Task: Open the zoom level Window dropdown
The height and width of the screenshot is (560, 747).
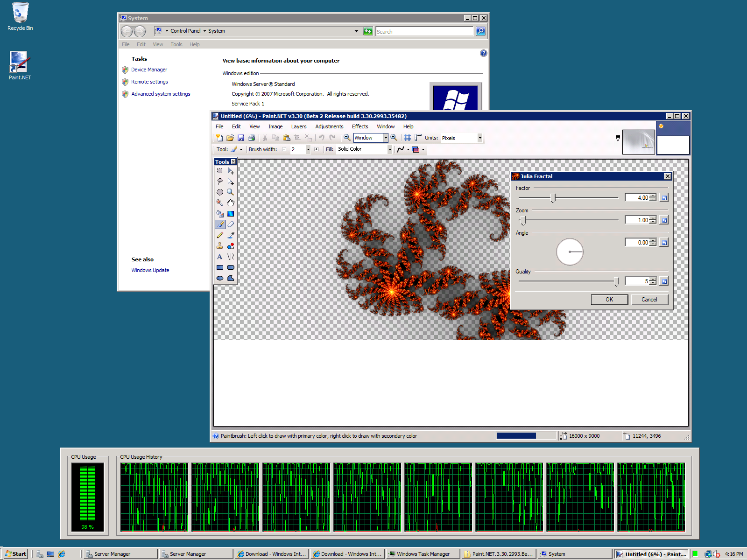Action: (386, 138)
